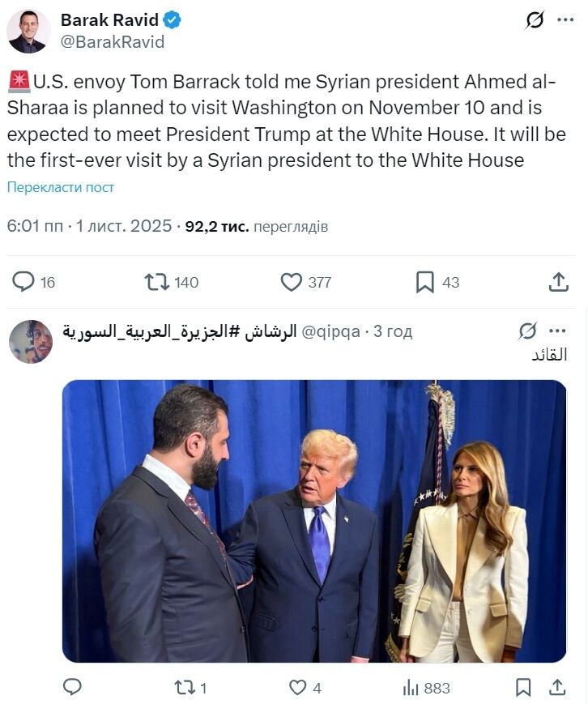This screenshot has height=704, width=588.
Task: Like Barak Ravid's post with the heart
Action: click(292, 282)
